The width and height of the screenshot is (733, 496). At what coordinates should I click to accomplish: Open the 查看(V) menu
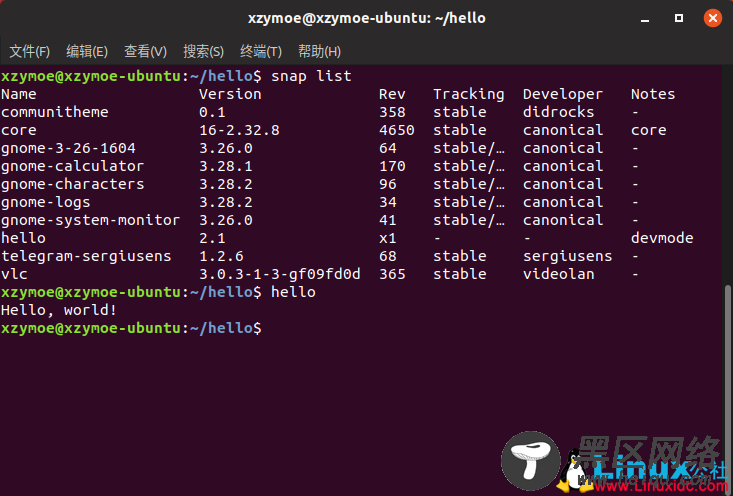click(145, 51)
